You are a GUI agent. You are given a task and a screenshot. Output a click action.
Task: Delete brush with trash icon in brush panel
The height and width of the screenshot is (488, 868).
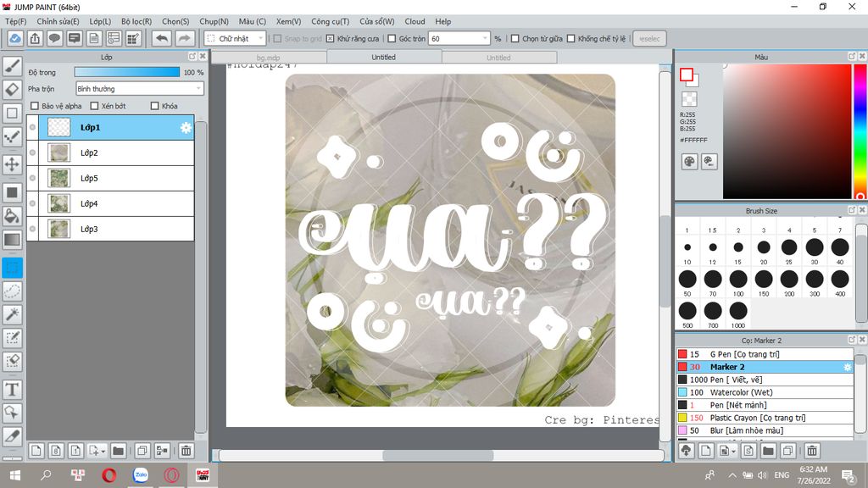click(x=811, y=451)
